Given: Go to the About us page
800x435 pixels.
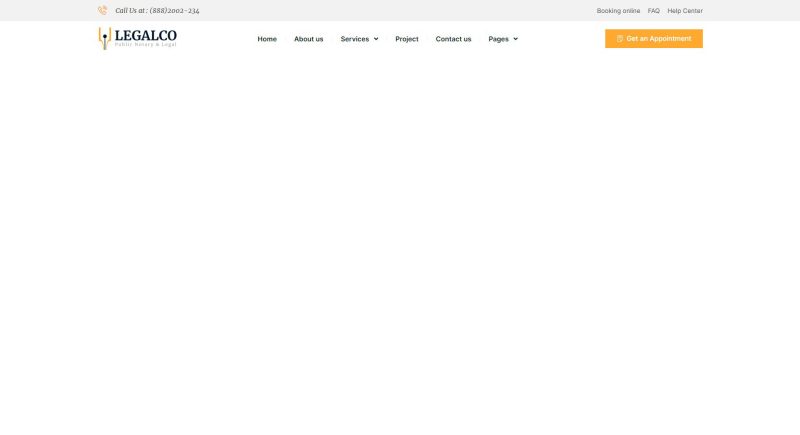Looking at the screenshot, I should click(x=308, y=39).
